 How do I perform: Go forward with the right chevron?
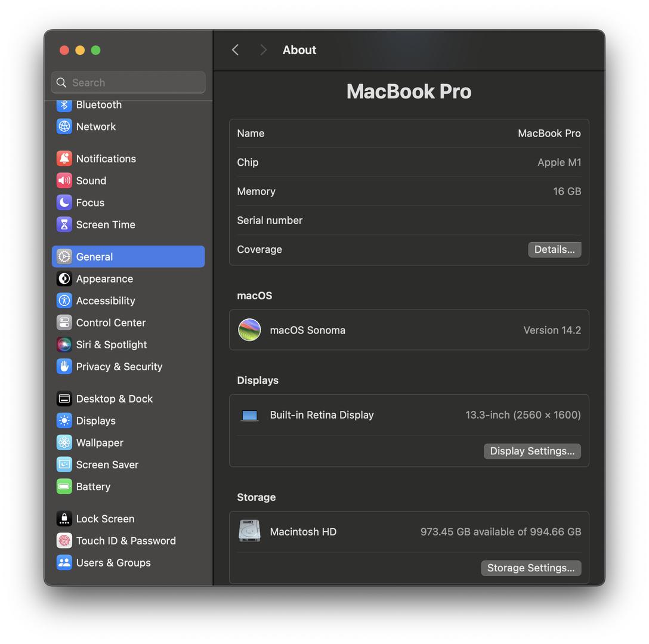(x=263, y=50)
